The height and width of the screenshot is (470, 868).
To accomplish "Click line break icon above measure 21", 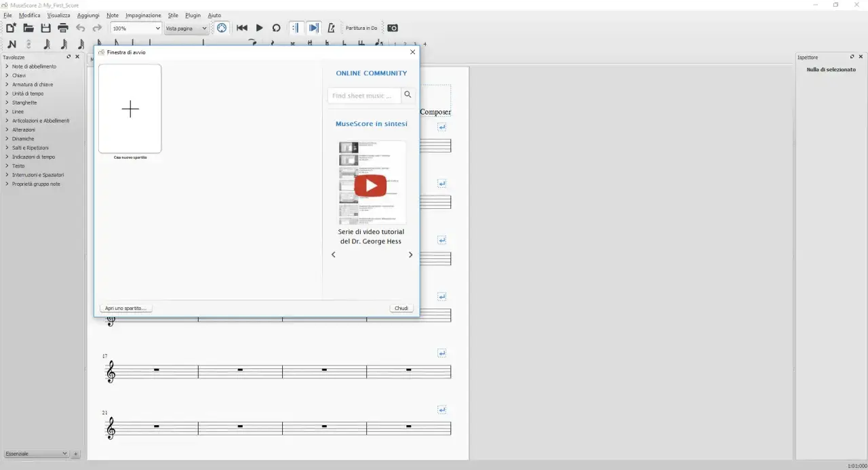I will [x=442, y=410].
